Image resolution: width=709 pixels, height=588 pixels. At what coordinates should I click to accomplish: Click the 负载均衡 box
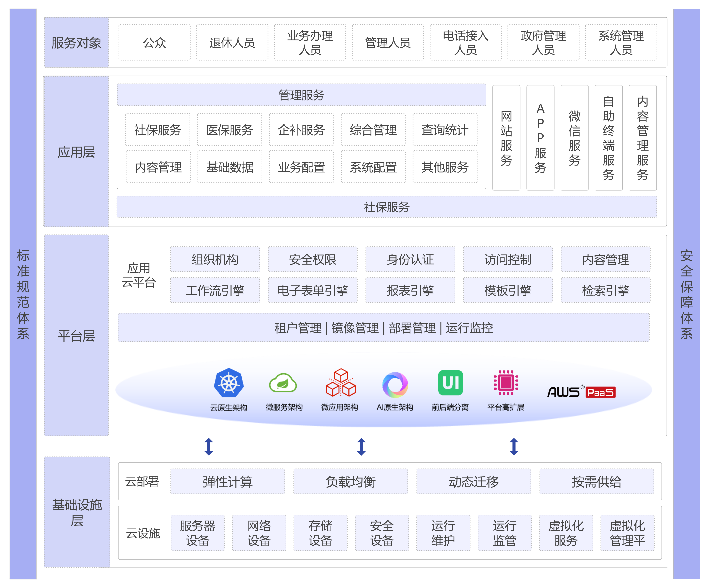click(x=350, y=481)
